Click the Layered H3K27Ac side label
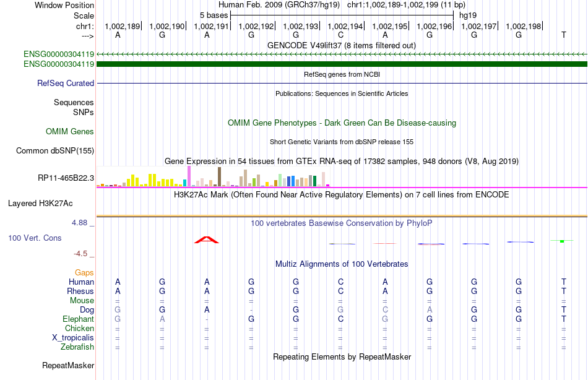Viewport: 588px width, 380px height. (40, 204)
